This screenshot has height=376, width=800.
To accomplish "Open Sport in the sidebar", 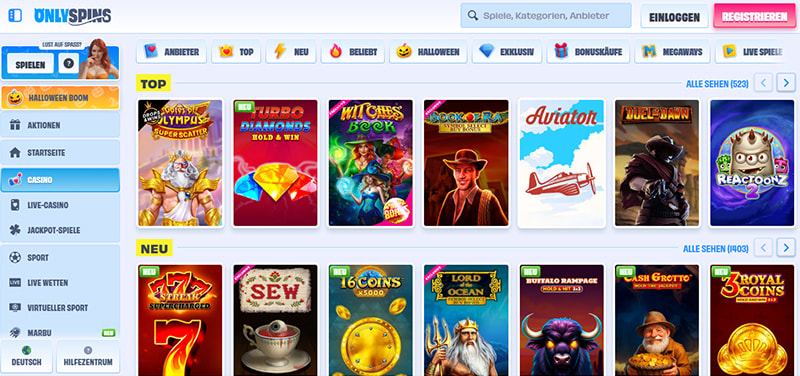I will pyautogui.click(x=60, y=258).
